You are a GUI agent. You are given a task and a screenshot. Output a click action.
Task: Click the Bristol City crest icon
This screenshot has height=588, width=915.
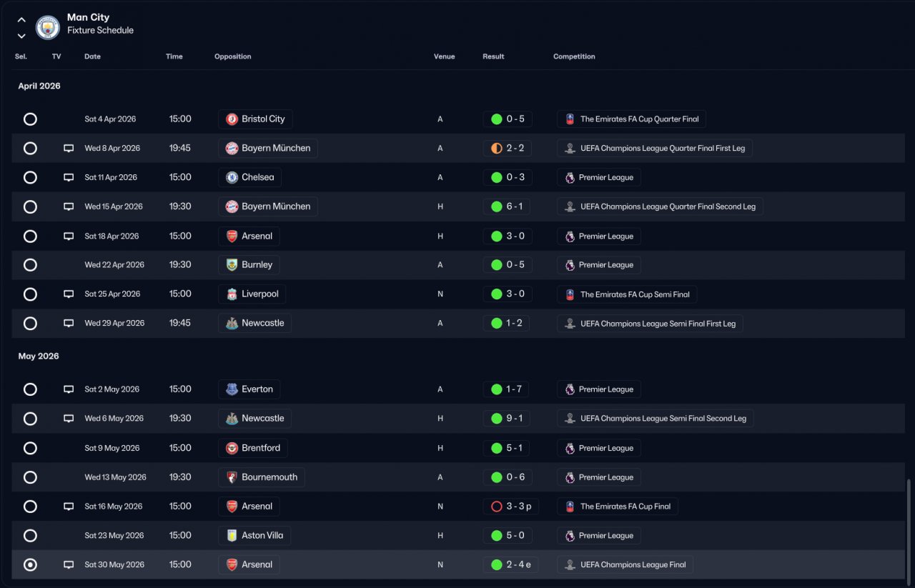(232, 119)
